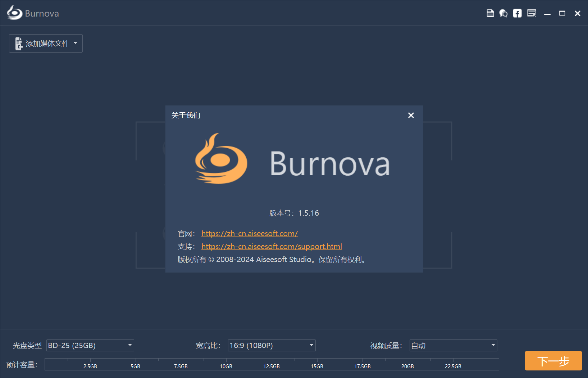Image resolution: width=588 pixels, height=378 pixels.
Task: Minimize the Burnova window
Action: point(547,14)
